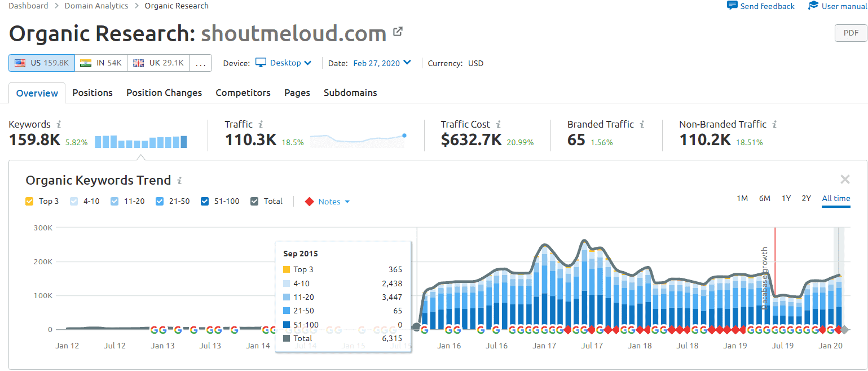This screenshot has width=868, height=371.
Task: Select the 1Y time range
Action: pos(786,198)
